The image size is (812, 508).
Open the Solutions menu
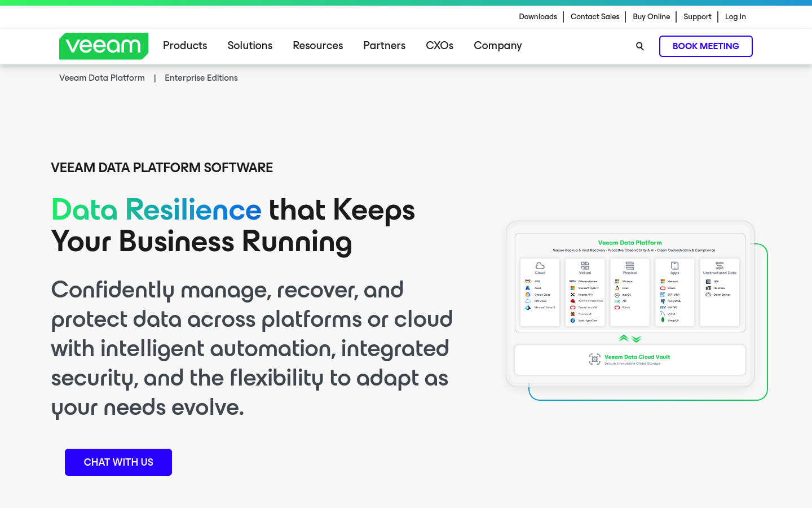250,46
